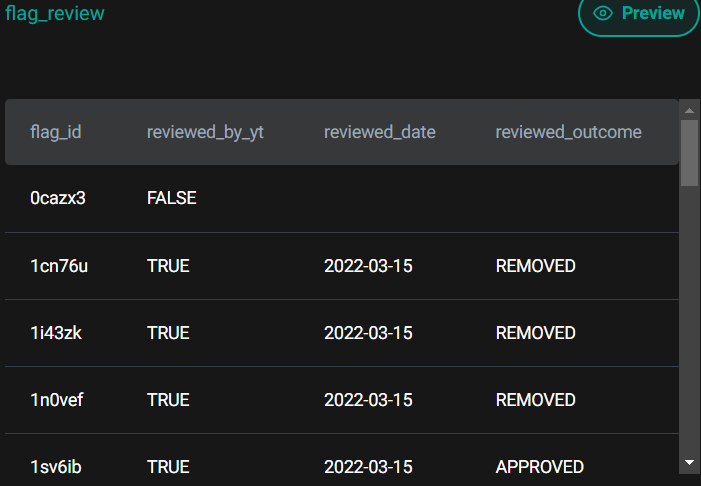Click the vertical scrollbar thumb
The image size is (701, 486).
pyautogui.click(x=689, y=152)
